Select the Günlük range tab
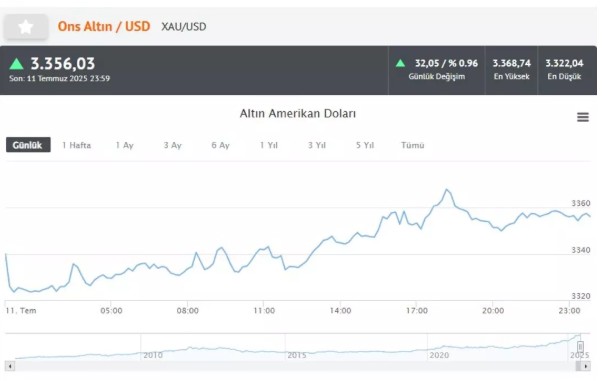This screenshot has height=381, width=603. [x=28, y=145]
